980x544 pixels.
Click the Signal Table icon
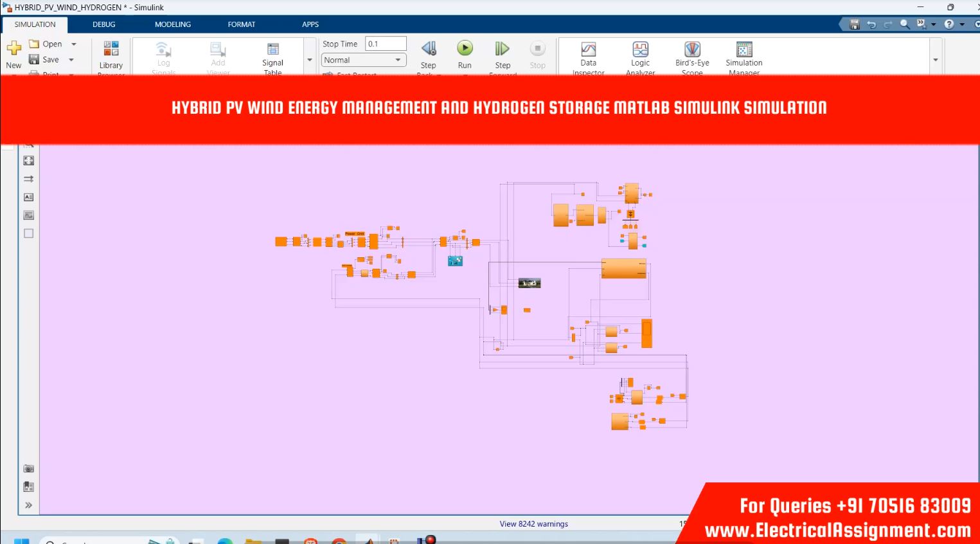coord(272,55)
